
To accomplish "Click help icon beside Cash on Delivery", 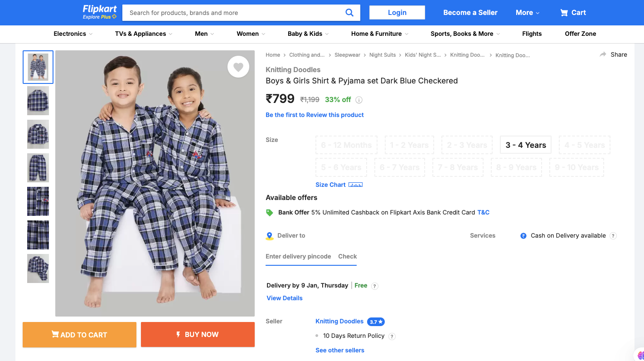I will [613, 236].
